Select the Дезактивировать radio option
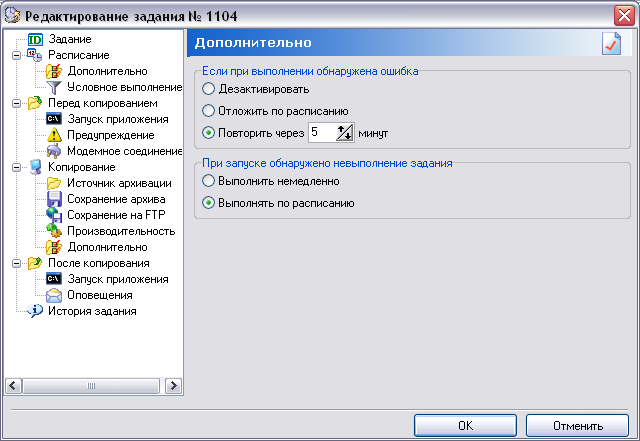The width and height of the screenshot is (640, 441). point(208,90)
